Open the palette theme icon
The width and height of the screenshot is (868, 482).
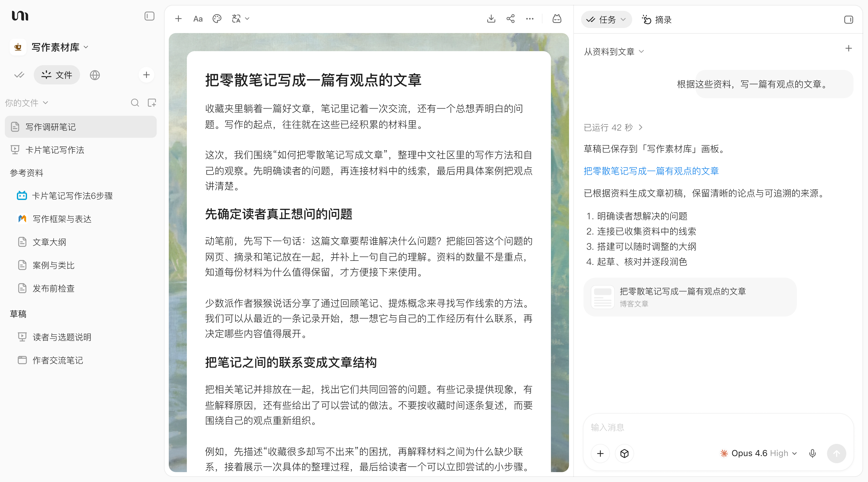pyautogui.click(x=217, y=19)
